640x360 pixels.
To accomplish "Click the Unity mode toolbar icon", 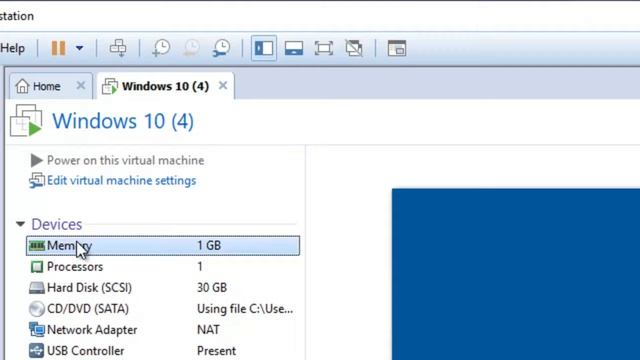I will (x=354, y=48).
